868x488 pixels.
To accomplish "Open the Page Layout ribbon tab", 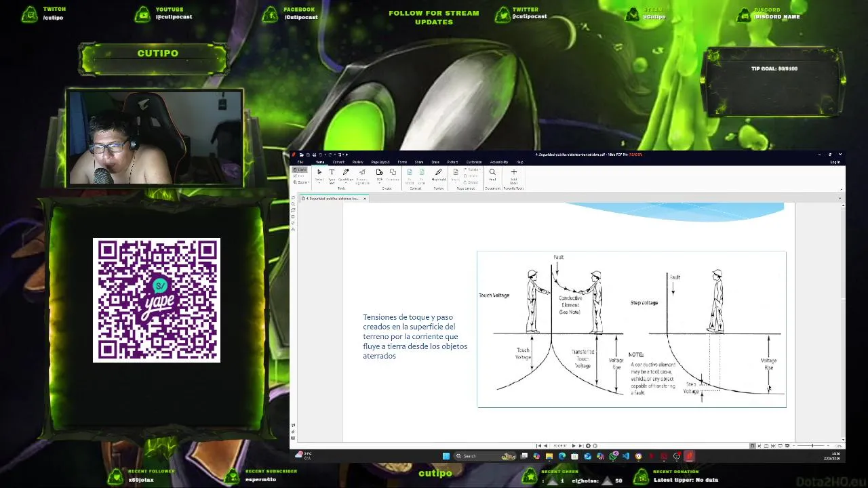I will (x=380, y=162).
